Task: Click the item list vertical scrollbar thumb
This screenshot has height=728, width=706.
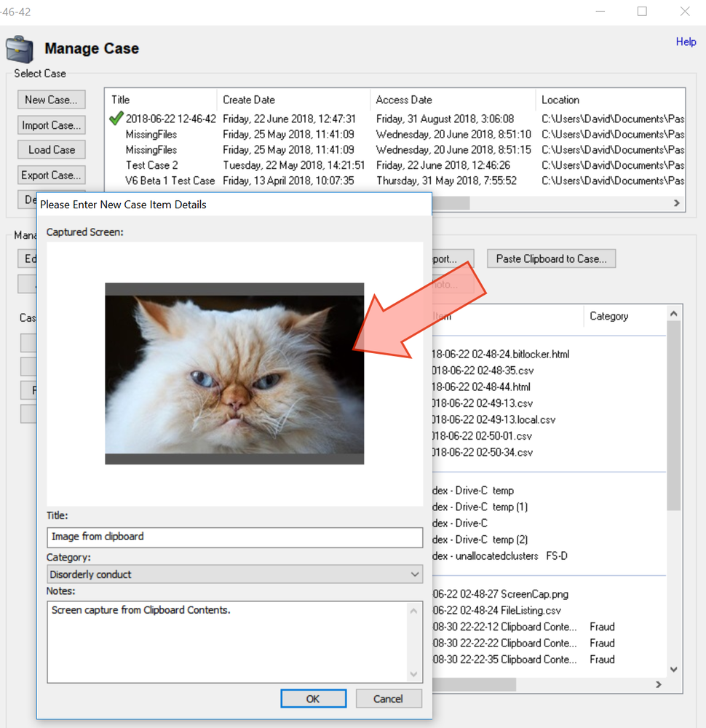Action: [x=674, y=416]
